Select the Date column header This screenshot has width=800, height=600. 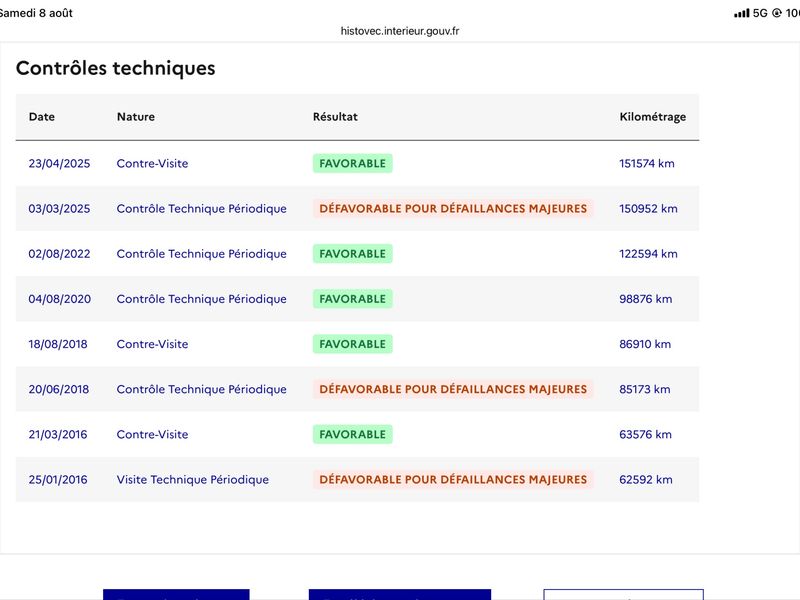(42, 116)
